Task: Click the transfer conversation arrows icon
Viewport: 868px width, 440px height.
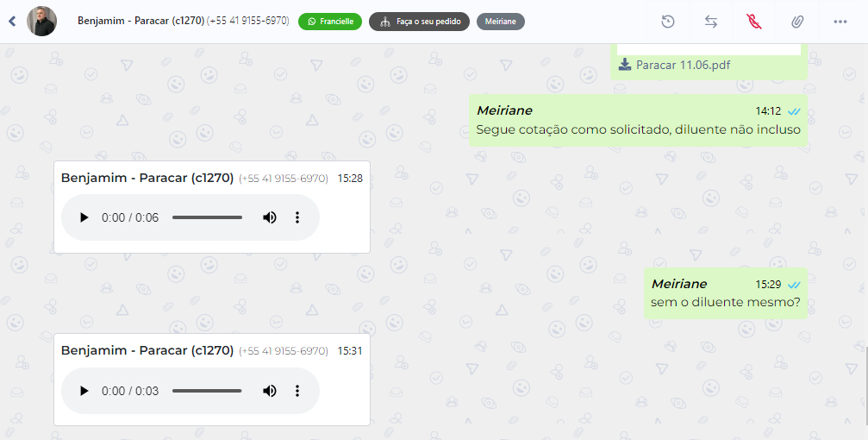Action: [711, 22]
